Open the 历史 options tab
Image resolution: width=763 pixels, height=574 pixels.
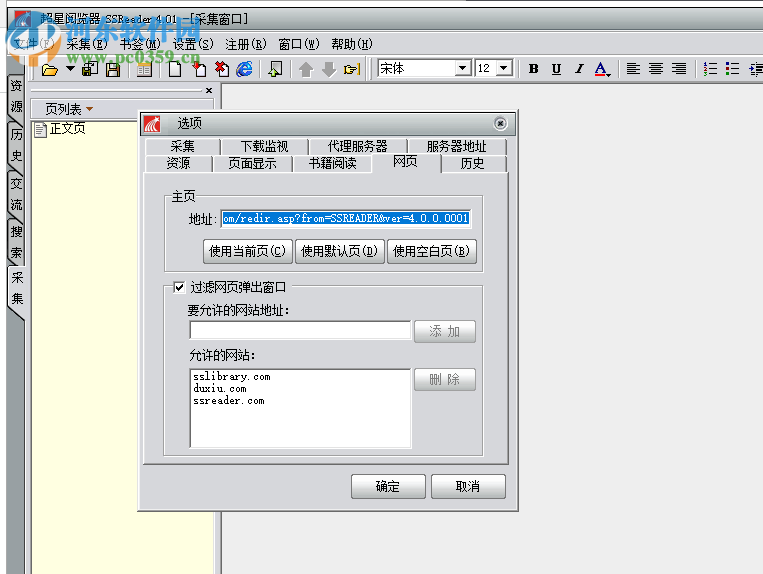(472, 163)
